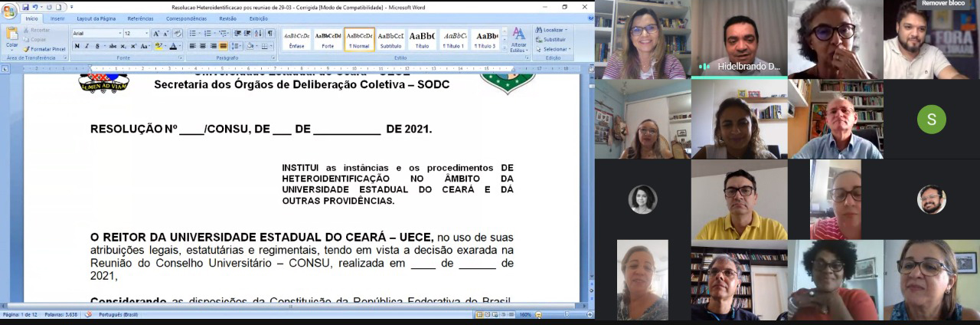Click Copiar (copy) in clipboard group
The width and height of the screenshot is (980, 325).
34,40
